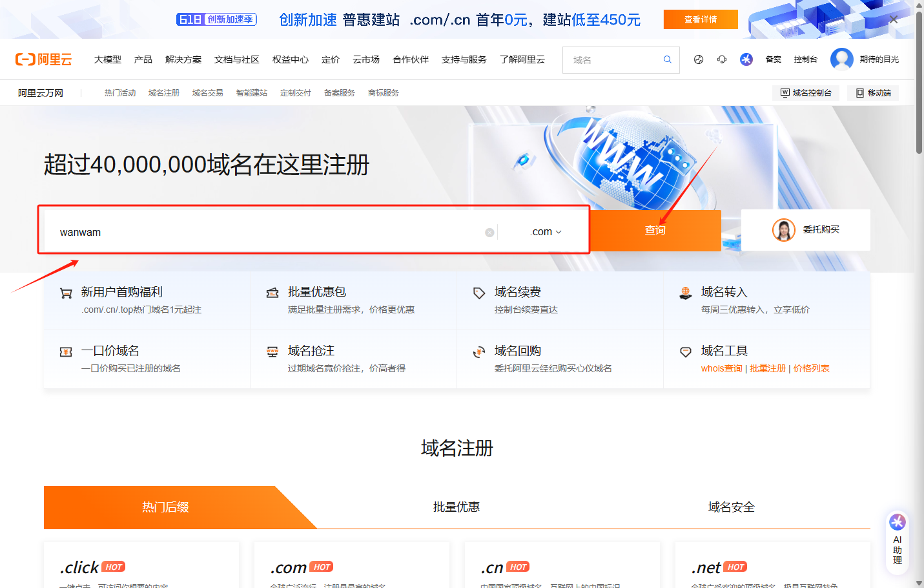
Task: Click the 委托购买 agent avatar
Action: [x=784, y=230]
